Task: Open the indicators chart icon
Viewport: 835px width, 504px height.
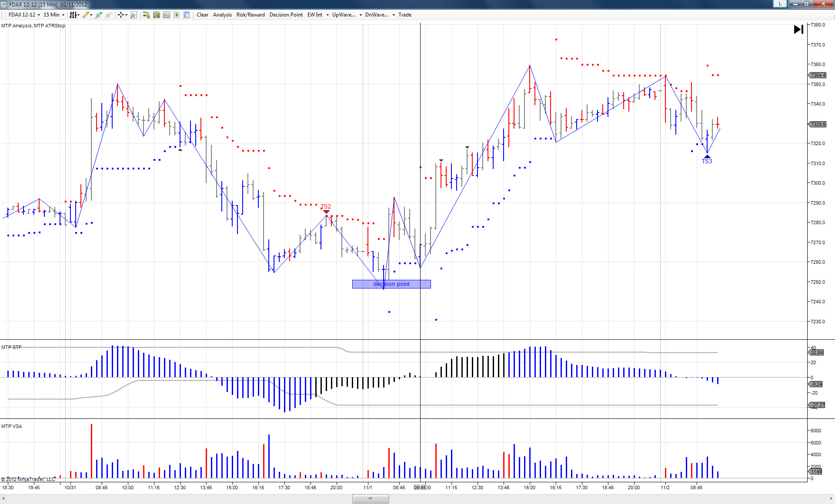Action: (x=167, y=15)
